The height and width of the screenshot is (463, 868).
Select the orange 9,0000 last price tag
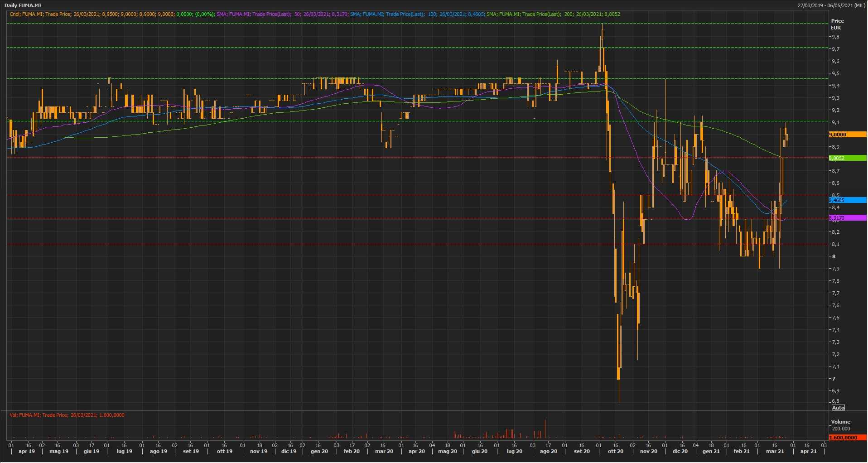847,135
